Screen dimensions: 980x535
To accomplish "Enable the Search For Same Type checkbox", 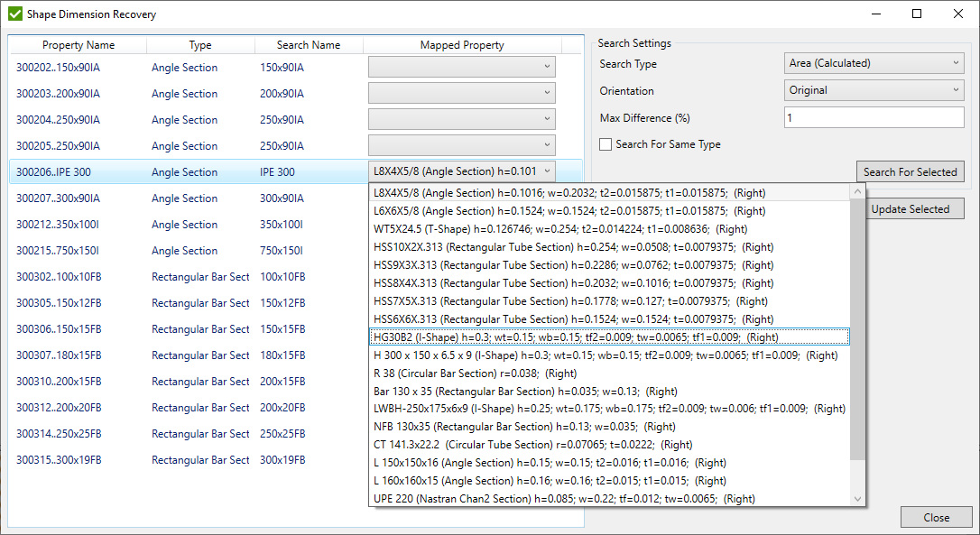I will pos(605,144).
